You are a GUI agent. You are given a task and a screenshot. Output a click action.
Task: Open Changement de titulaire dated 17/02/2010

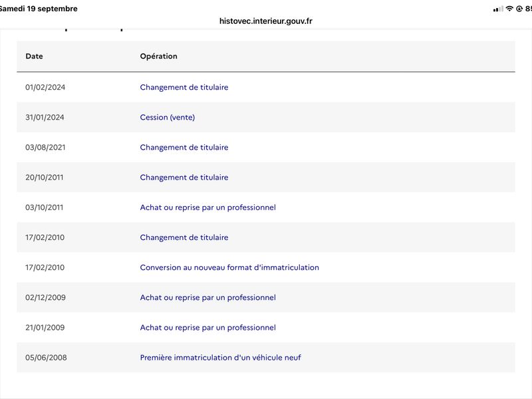[184, 237]
